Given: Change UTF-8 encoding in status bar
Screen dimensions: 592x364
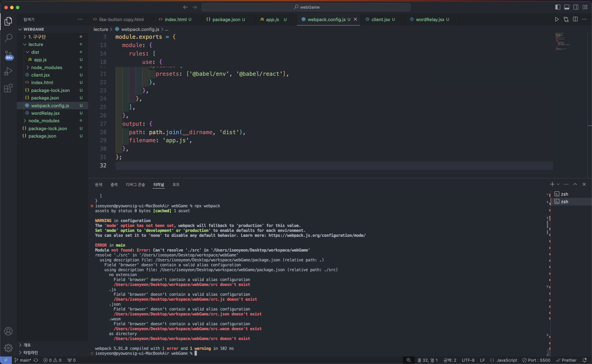Looking at the screenshot, I should [x=468, y=360].
